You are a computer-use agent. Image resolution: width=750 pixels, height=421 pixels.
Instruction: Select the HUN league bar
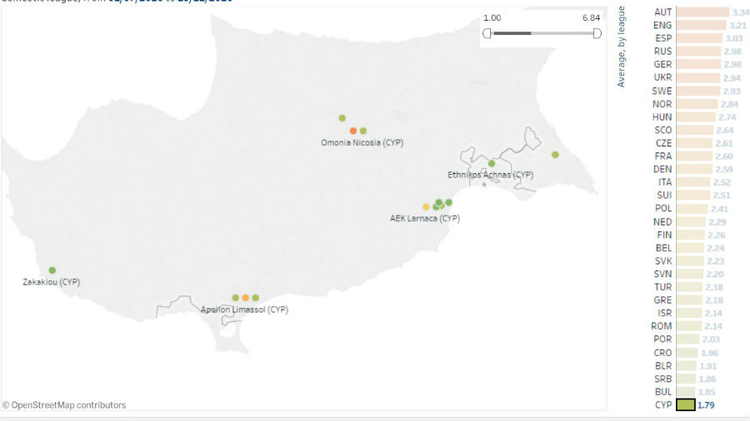pos(698,117)
